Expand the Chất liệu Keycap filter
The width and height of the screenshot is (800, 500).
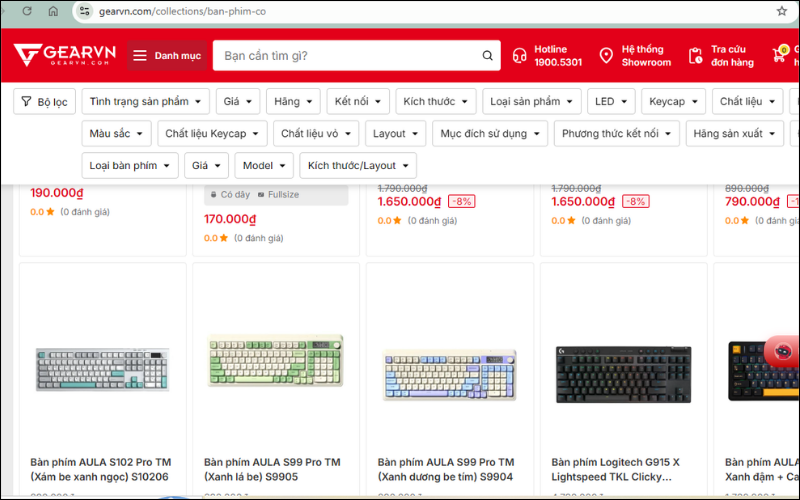(x=212, y=134)
